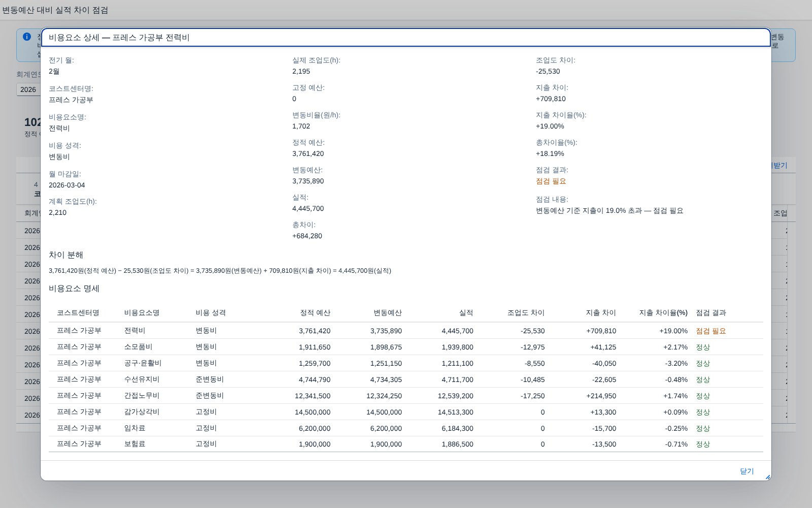Image resolution: width=812 pixels, height=508 pixels.
Task: Click the 차이 분해 section heading
Action: 66,255
